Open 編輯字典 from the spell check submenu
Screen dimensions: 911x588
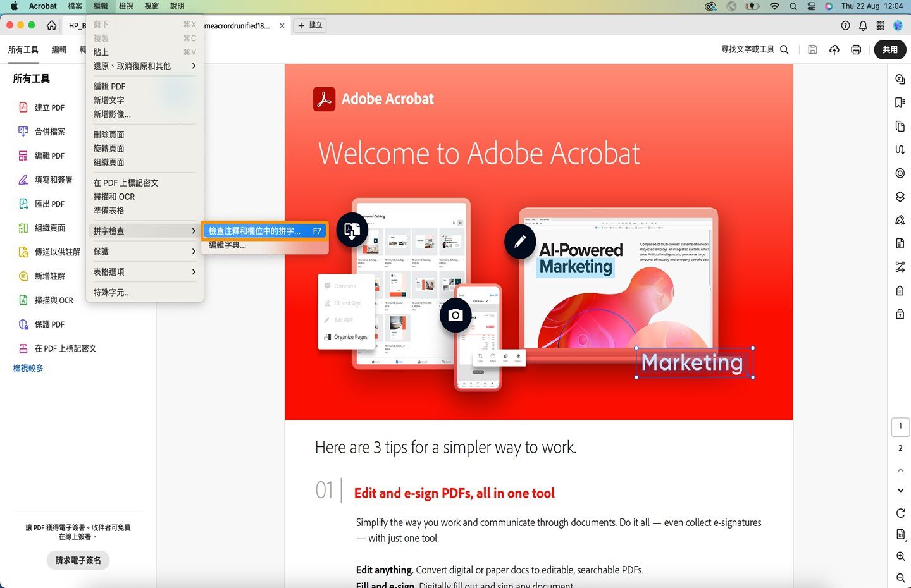(226, 245)
